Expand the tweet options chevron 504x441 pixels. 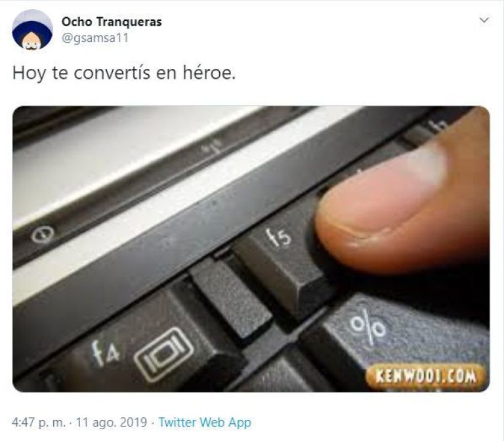(x=484, y=20)
